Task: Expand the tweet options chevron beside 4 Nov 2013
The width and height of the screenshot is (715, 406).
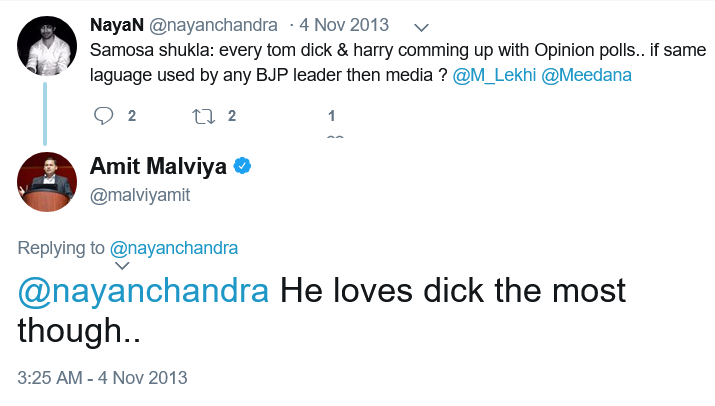Action: pos(421,28)
